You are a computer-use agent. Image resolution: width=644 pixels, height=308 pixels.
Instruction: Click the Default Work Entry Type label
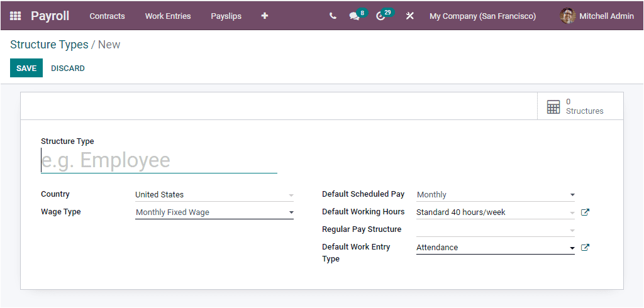[356, 253]
